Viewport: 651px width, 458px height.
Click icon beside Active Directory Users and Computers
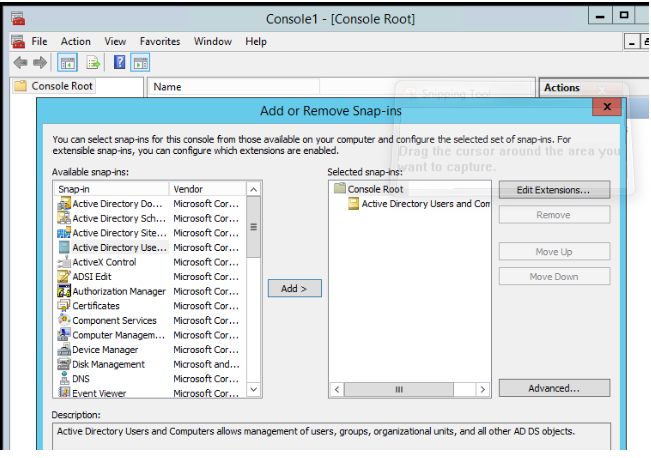(353, 203)
